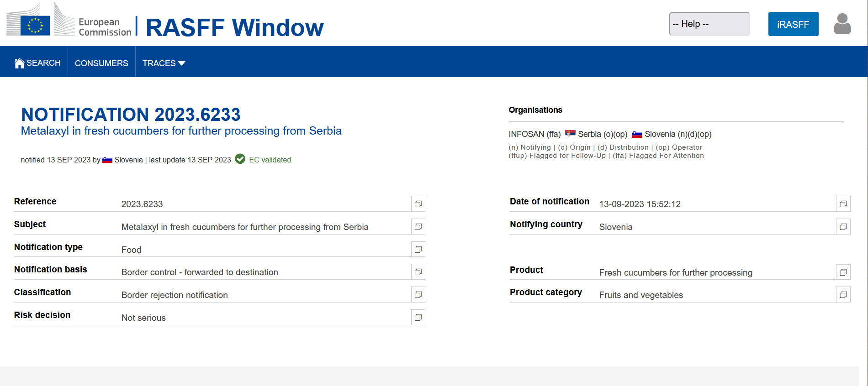Click the Serbia flag in Organisations
The height and width of the screenshot is (386, 868).
570,134
